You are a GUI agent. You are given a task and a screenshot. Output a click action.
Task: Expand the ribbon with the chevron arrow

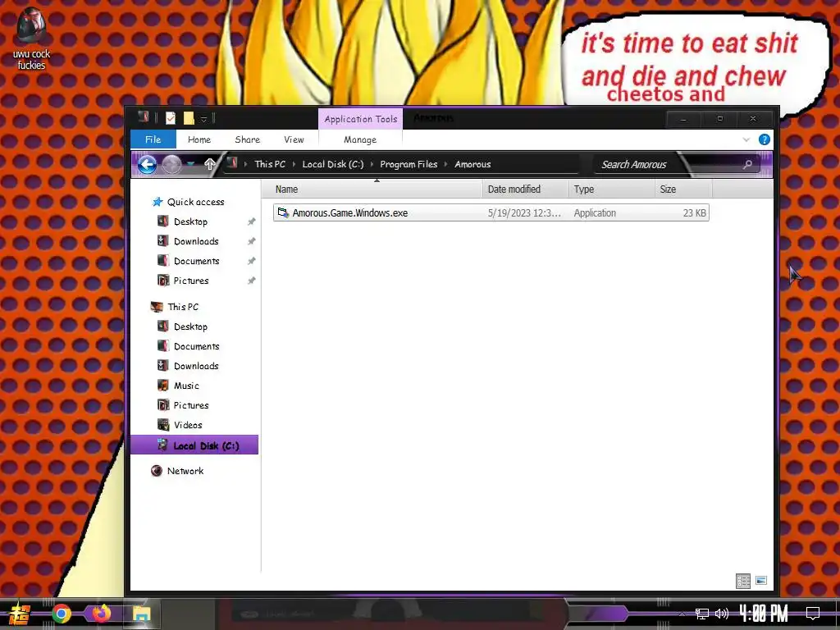(x=746, y=139)
